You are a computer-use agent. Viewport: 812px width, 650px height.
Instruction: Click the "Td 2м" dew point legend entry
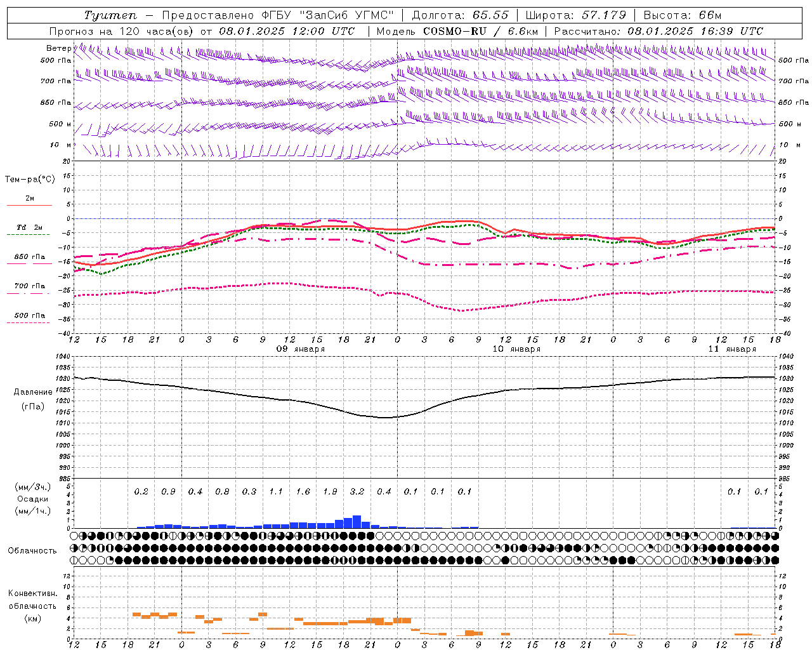tap(30, 227)
